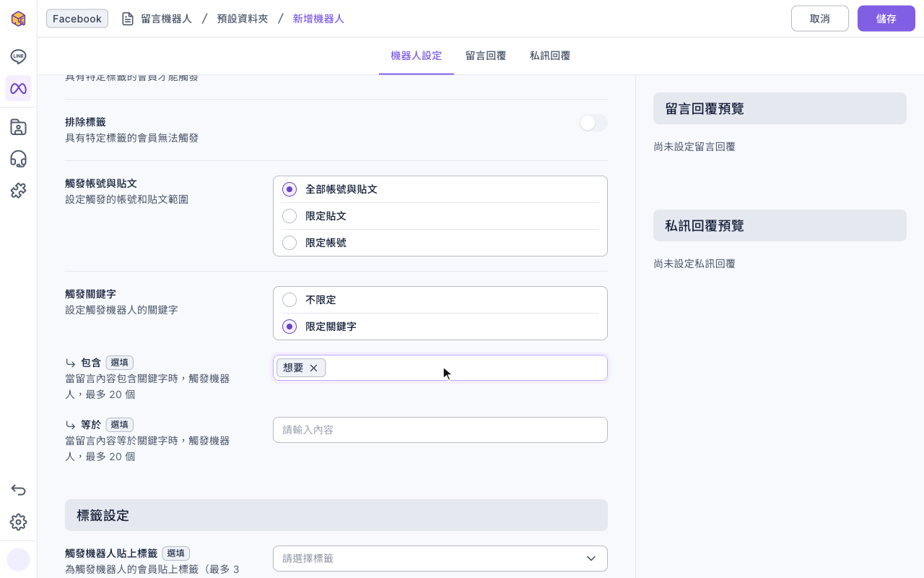
Task: Click the 標籤設定 section header
Action: click(336, 515)
